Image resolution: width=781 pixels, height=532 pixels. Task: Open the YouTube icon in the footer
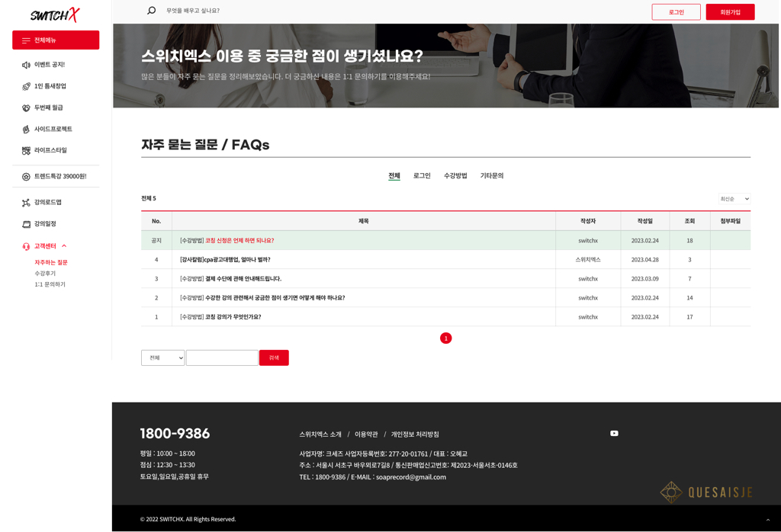click(614, 434)
